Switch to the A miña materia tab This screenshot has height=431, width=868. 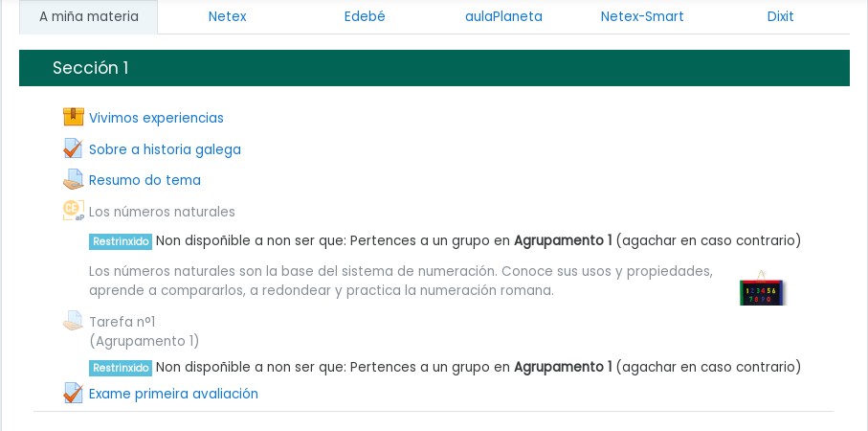(89, 16)
